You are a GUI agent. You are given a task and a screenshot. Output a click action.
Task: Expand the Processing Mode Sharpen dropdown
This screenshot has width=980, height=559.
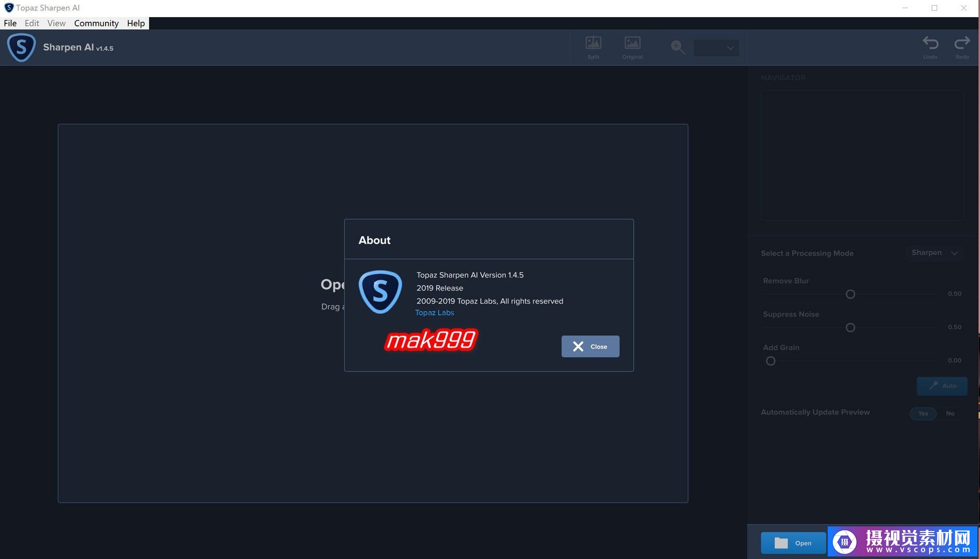(934, 253)
